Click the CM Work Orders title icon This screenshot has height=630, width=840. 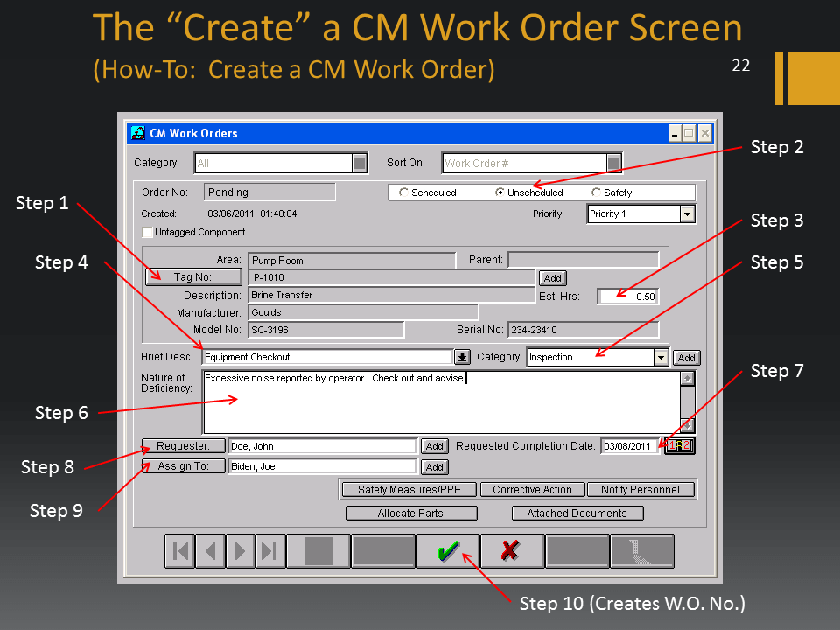pos(138,133)
